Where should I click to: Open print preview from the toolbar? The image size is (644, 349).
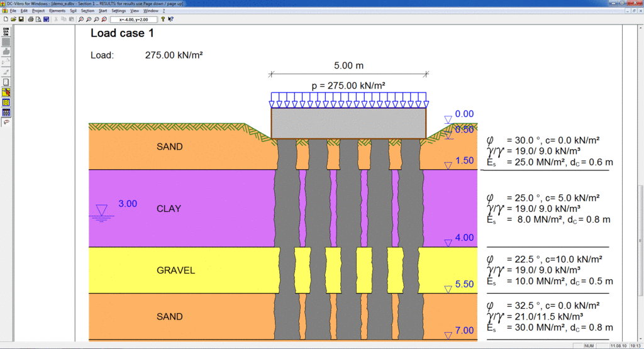(38, 19)
